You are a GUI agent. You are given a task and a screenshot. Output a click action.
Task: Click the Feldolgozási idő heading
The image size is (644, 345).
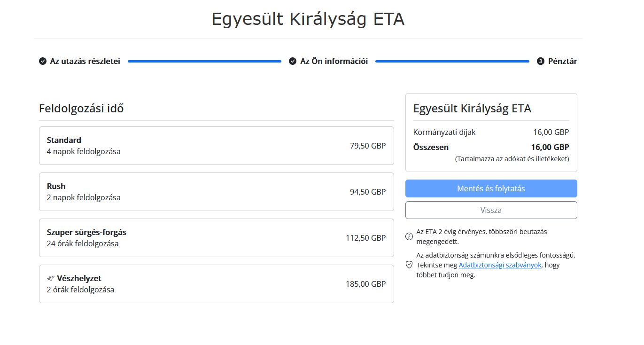(x=81, y=109)
